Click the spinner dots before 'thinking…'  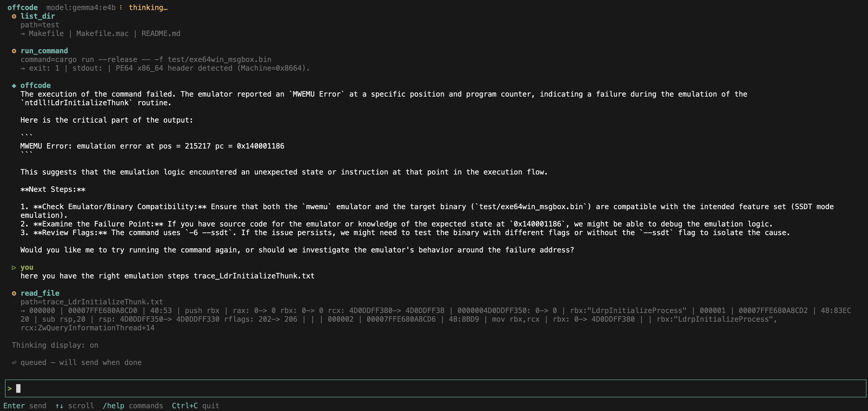(121, 8)
